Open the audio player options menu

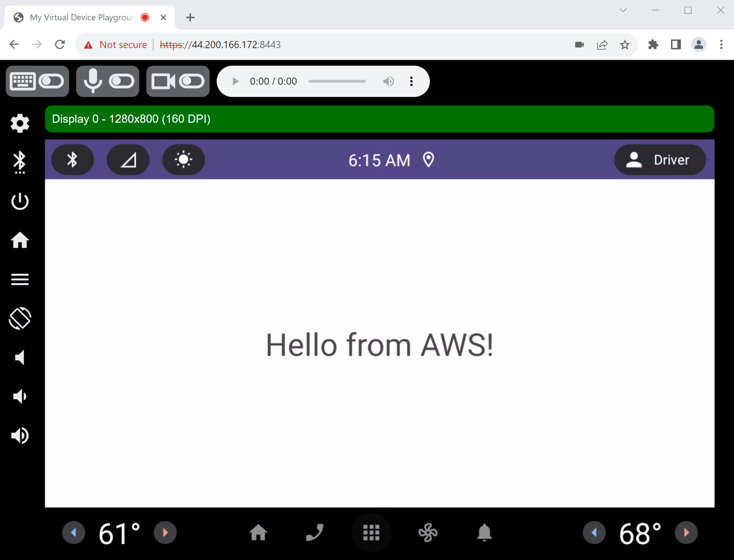[411, 81]
